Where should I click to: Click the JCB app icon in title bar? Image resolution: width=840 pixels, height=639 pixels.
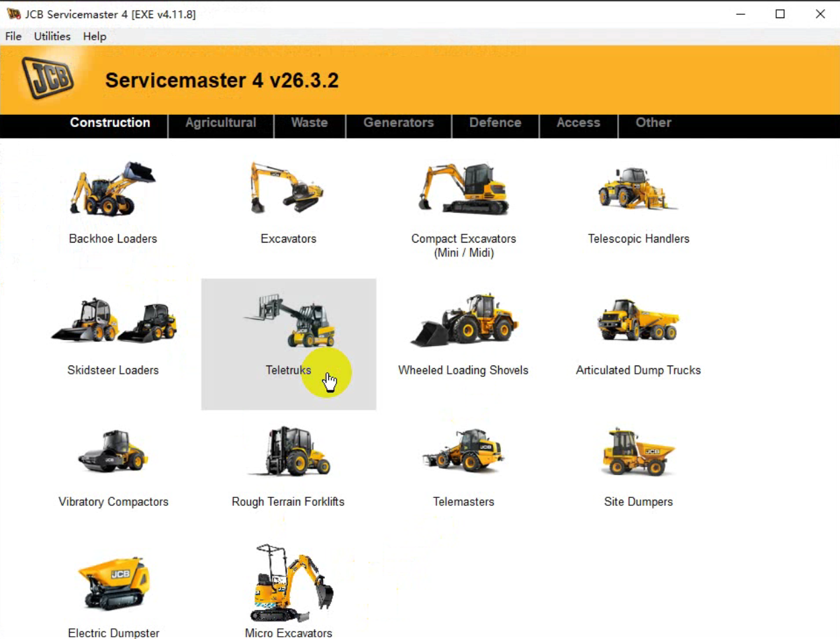(13, 14)
